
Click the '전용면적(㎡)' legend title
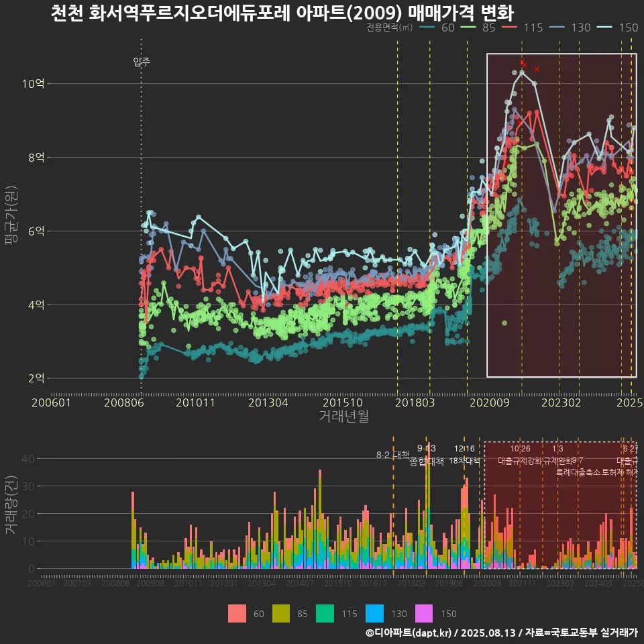[389, 28]
